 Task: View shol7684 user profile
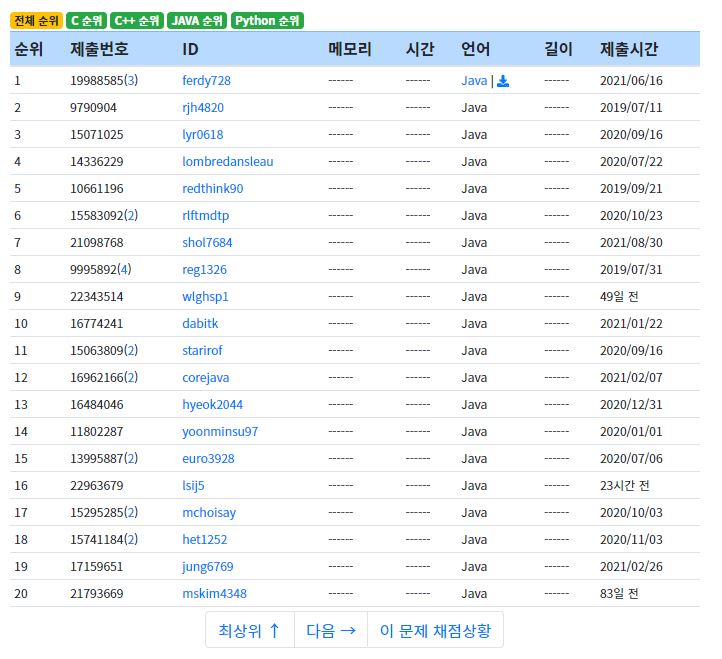click(207, 243)
